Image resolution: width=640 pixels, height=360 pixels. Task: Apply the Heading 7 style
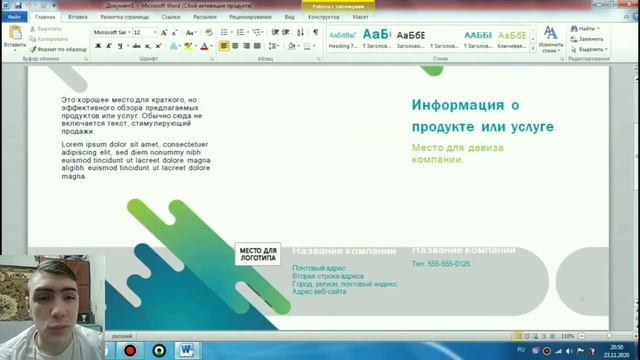click(342, 39)
